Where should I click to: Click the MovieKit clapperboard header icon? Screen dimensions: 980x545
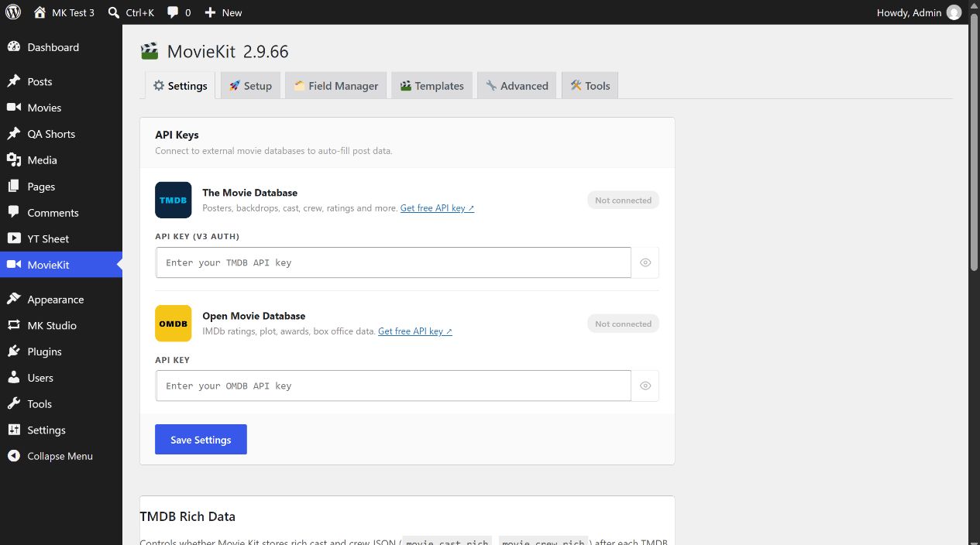(150, 52)
